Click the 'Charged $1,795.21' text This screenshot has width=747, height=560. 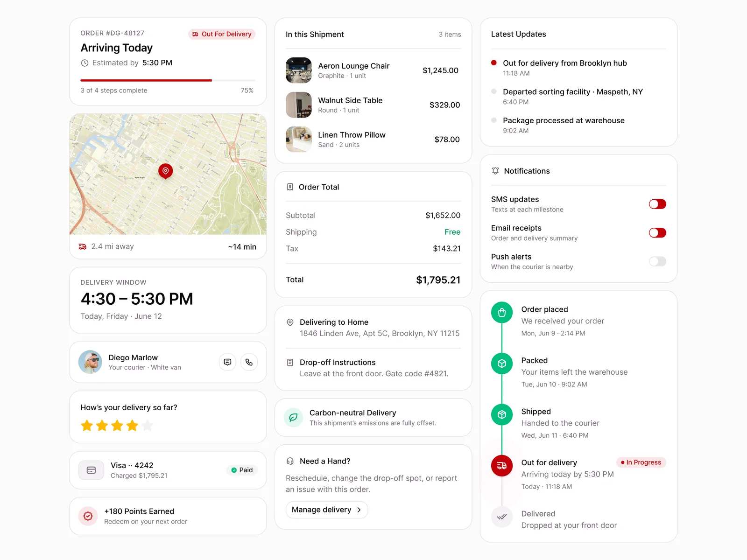139,476
